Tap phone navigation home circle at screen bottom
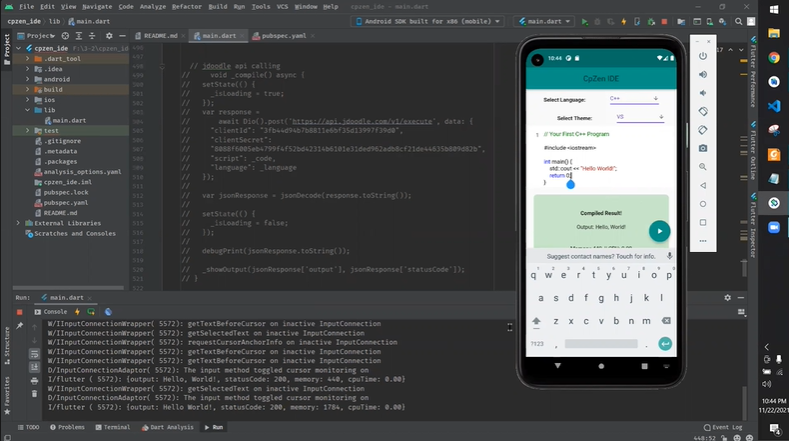789x441 pixels. pyautogui.click(x=601, y=366)
